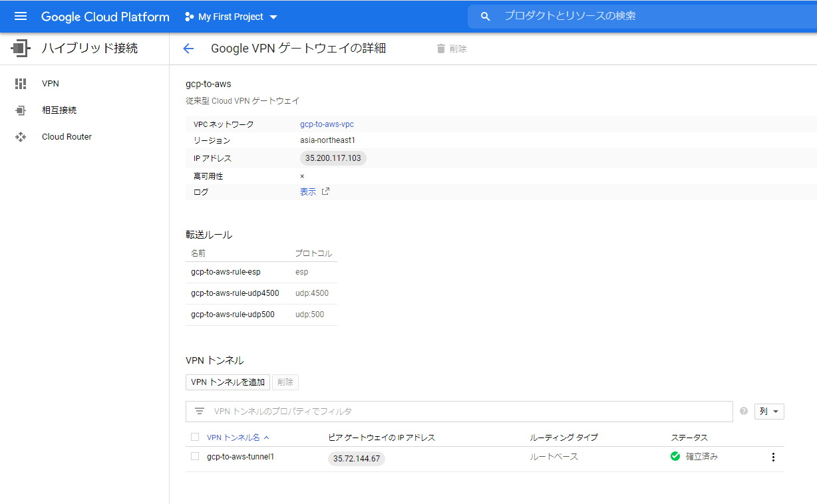Screen dimensions: 817x504
Task: Toggle the select-all tunnels header checkbox
Action: tap(195, 437)
